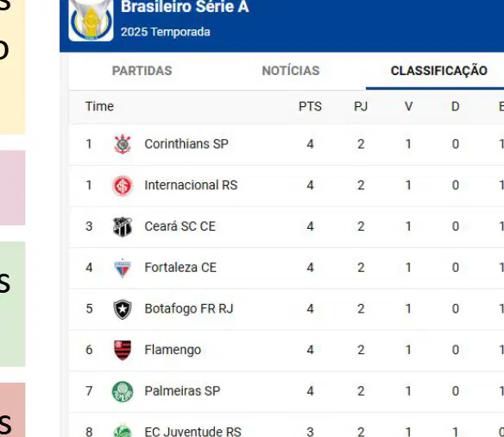This screenshot has width=504, height=437.
Task: Click the Corinthians SP team crest
Action: tap(123, 144)
